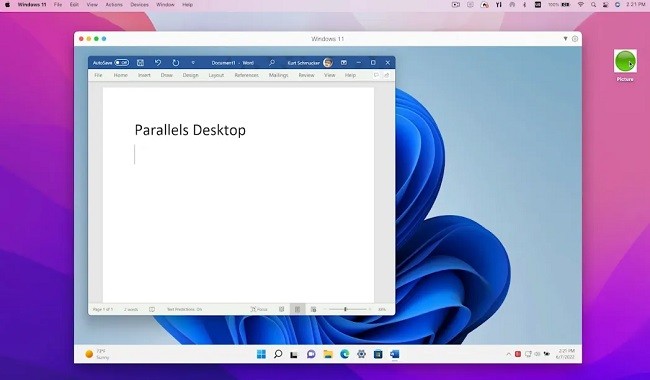The height and width of the screenshot is (380, 650).
Task: Open Settings gear on the Windows taskbar
Action: [361, 354]
